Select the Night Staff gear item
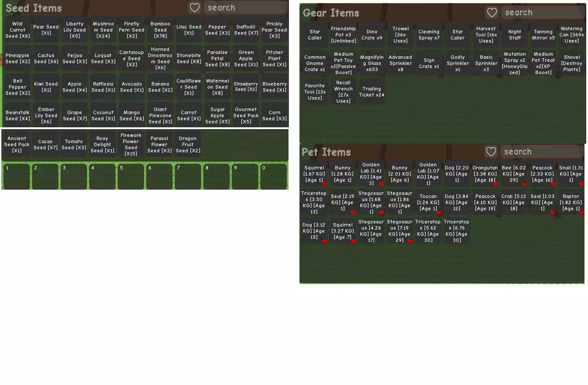The image size is (588, 385). [x=515, y=35]
